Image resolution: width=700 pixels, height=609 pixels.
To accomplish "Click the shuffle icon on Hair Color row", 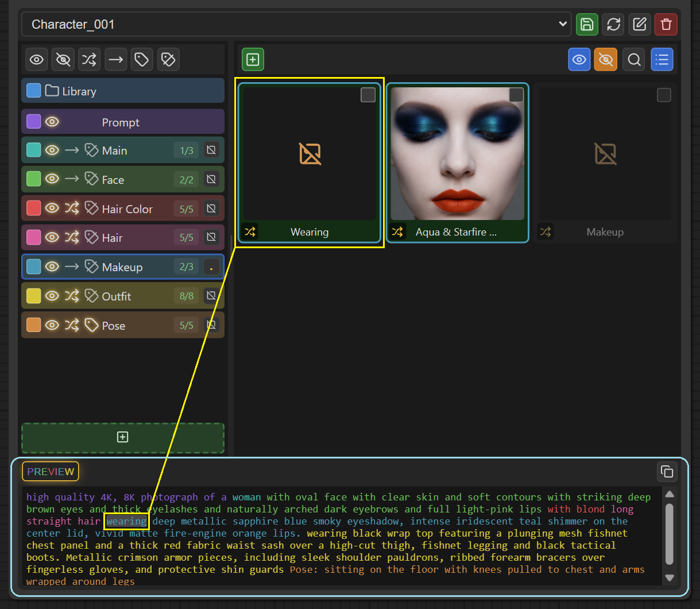I will coord(72,209).
